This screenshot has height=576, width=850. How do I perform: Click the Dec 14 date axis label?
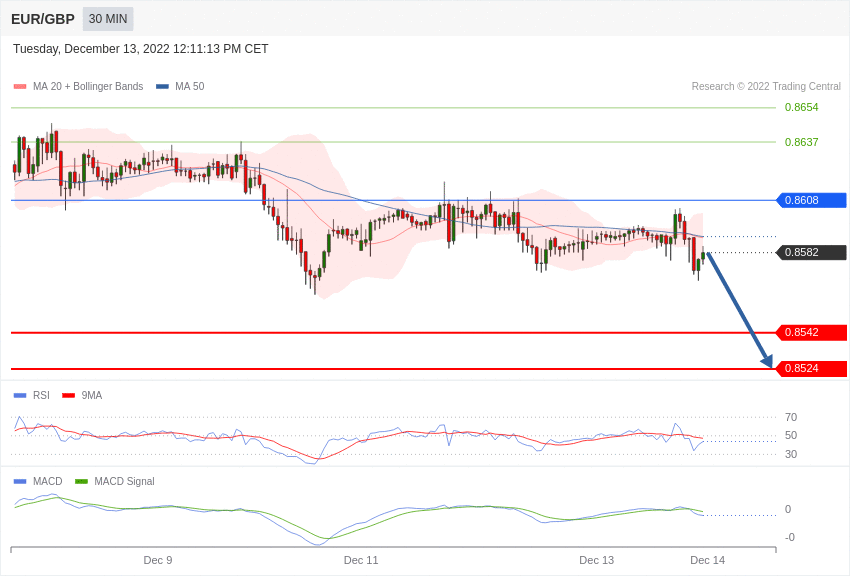click(x=707, y=560)
